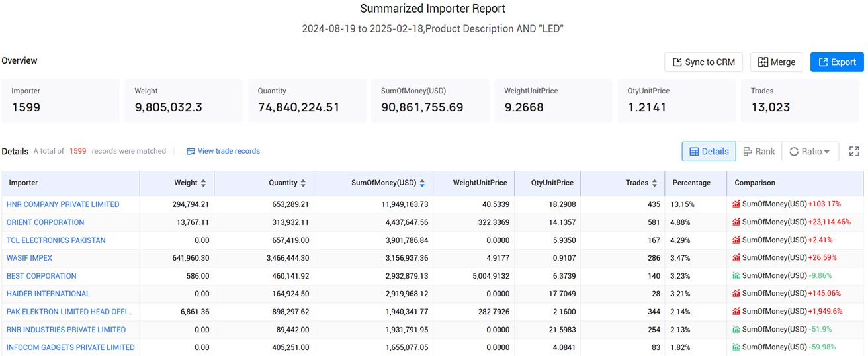The image size is (868, 356).
Task: Open the Ratio dropdown
Action: click(x=810, y=152)
